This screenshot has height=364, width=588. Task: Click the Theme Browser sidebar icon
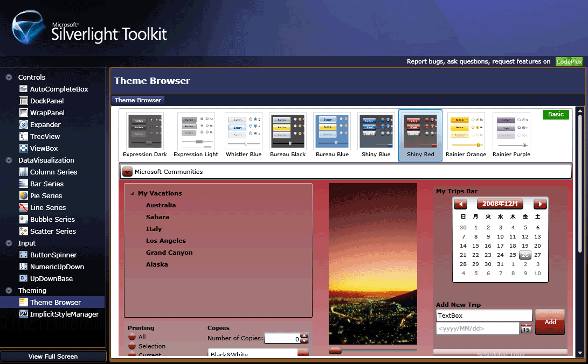23,302
